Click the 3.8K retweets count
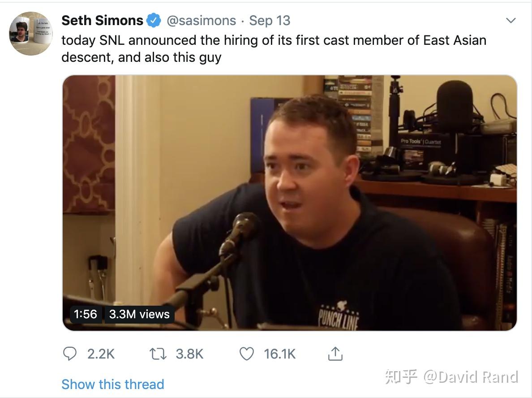The width and height of the screenshot is (532, 398). pyautogui.click(x=189, y=354)
